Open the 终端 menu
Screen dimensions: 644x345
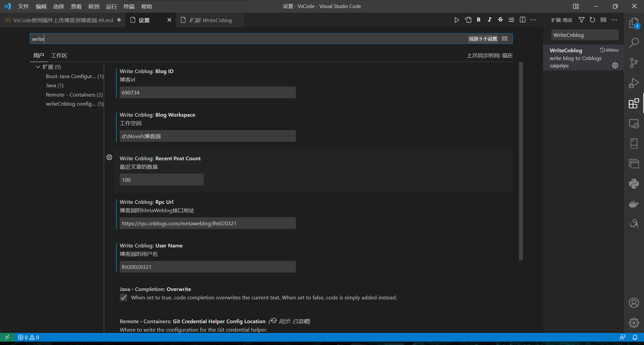(x=129, y=6)
